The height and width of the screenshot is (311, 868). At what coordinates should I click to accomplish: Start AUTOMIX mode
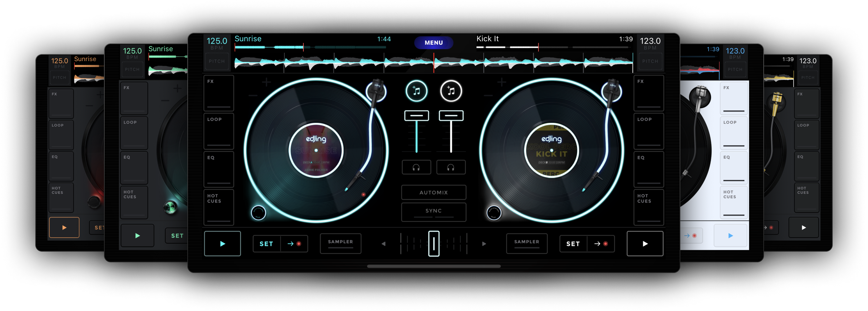433,193
